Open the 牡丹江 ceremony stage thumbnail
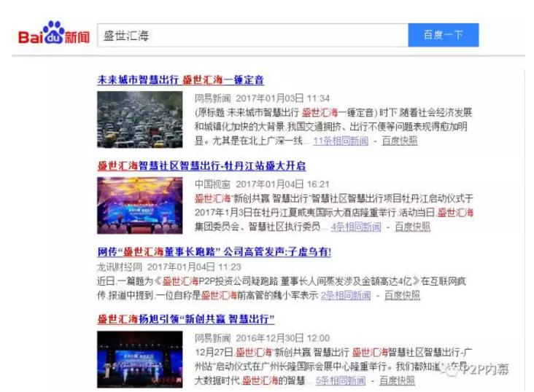This screenshot has width=534, height=392. pos(140,205)
